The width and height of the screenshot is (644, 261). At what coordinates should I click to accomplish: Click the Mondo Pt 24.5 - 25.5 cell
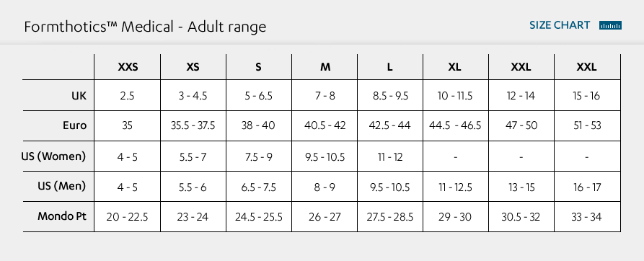(259, 217)
